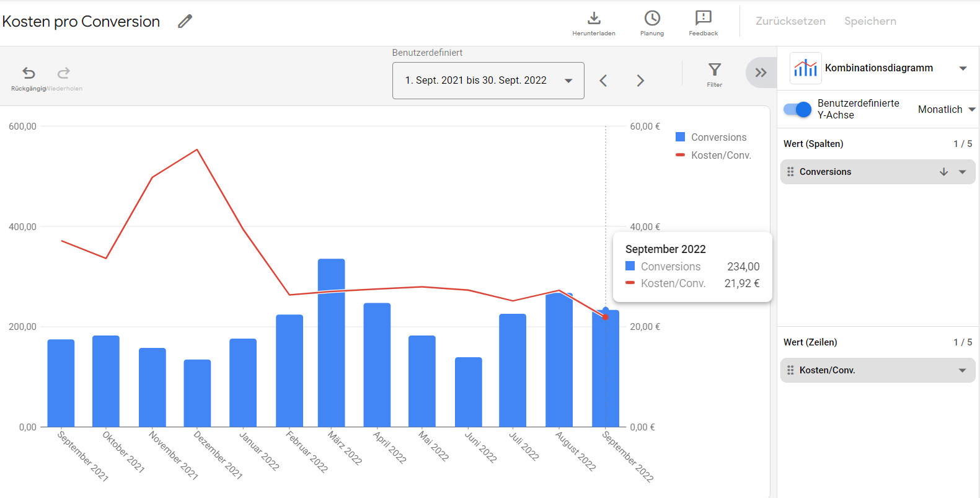Open the date range dropdown
980x498 pixels.
(488, 81)
